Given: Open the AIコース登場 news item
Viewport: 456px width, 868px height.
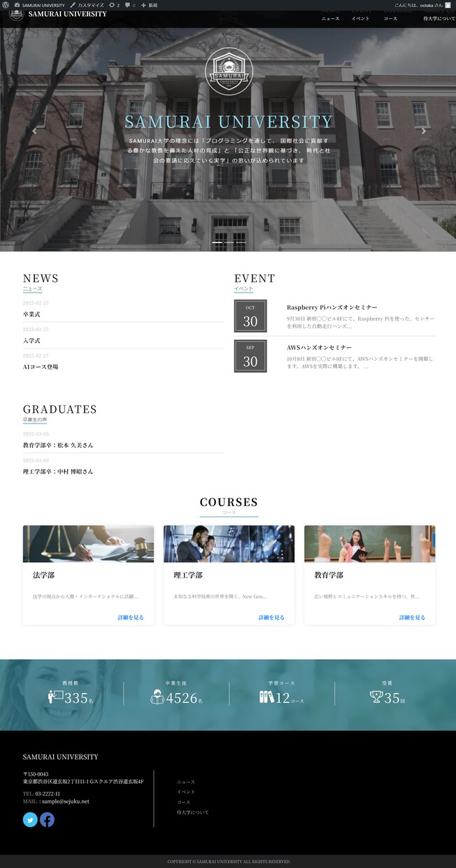Looking at the screenshot, I should coord(41,367).
